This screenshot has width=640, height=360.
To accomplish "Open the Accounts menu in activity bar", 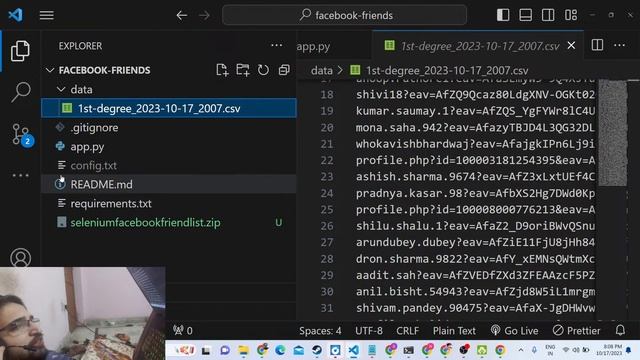I will tap(20, 258).
